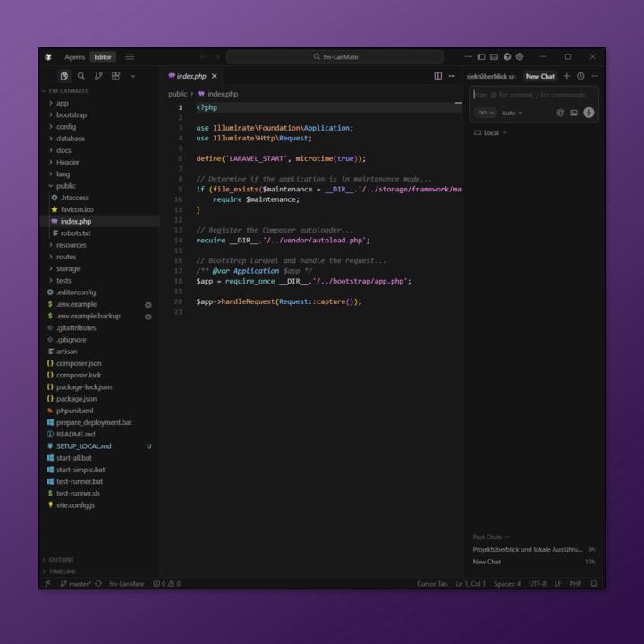Close the index.php editor tab
The image size is (644, 644).
(215, 76)
